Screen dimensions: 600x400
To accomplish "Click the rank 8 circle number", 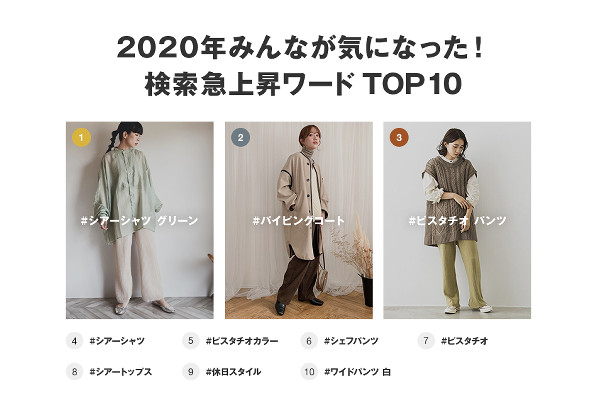I will (75, 372).
